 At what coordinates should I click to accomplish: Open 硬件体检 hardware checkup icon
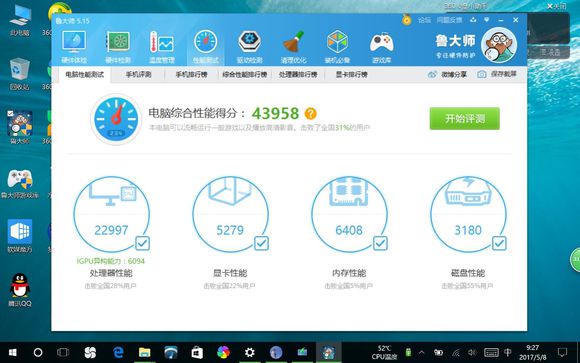click(74, 46)
